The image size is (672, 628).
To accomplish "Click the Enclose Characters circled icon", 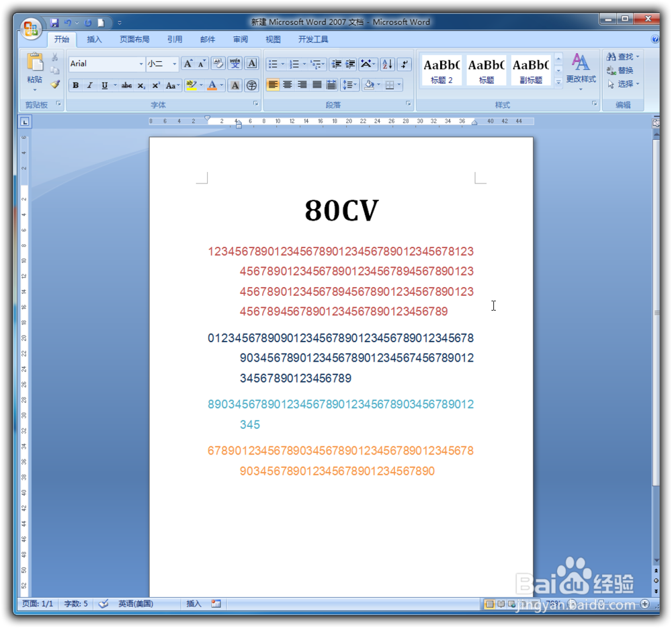I will pos(252,85).
